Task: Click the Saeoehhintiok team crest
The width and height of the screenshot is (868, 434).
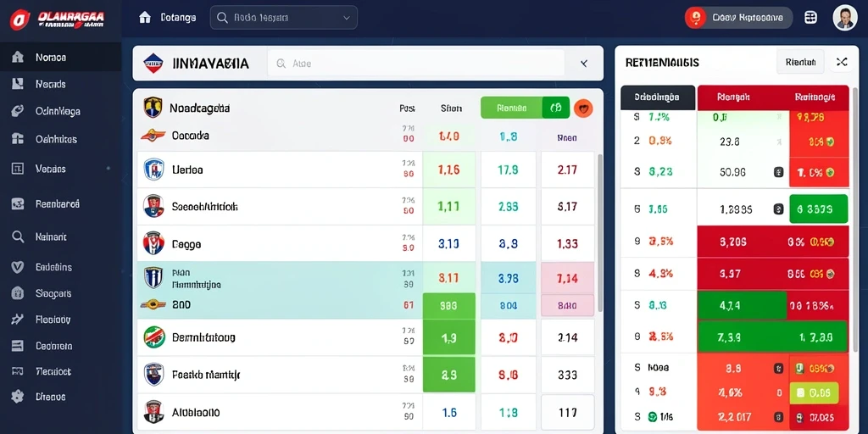Action: pos(154,206)
